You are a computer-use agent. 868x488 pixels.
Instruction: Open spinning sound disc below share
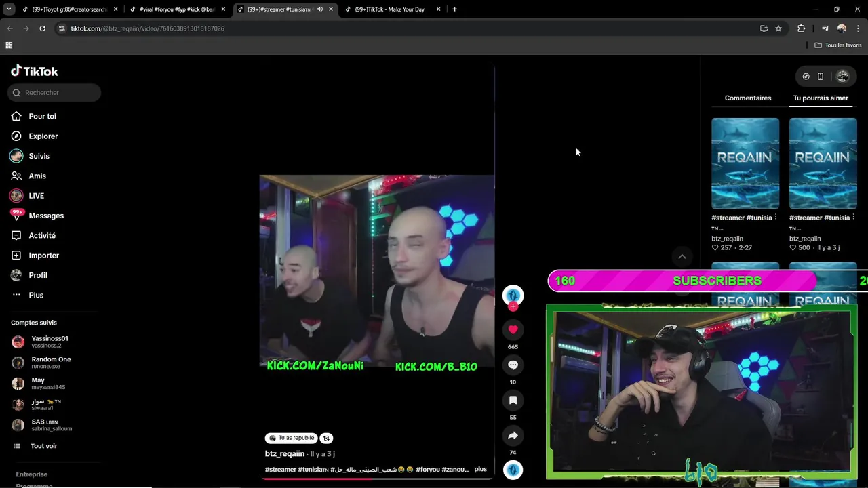[x=513, y=470]
